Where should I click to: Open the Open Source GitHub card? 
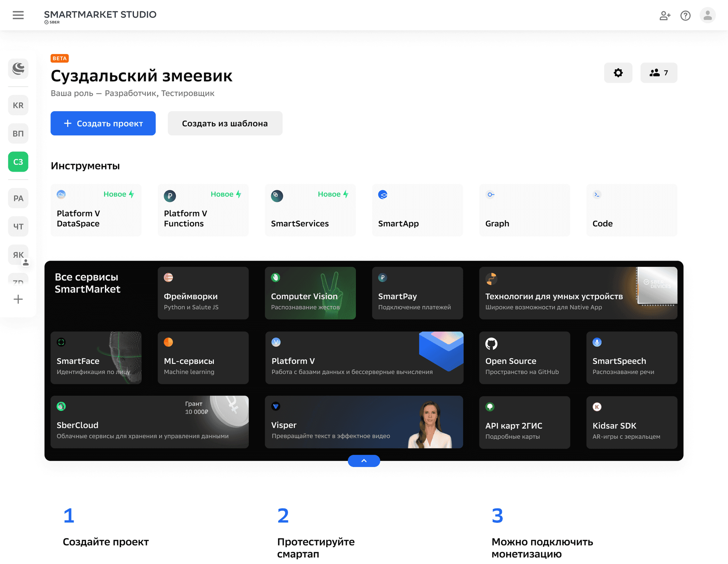(x=524, y=358)
